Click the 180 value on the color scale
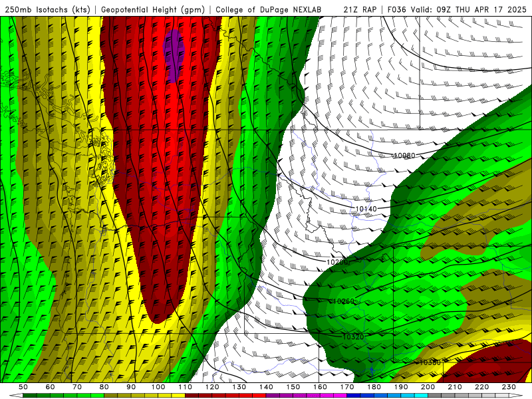The height and width of the screenshot is (399, 532). [x=374, y=387]
